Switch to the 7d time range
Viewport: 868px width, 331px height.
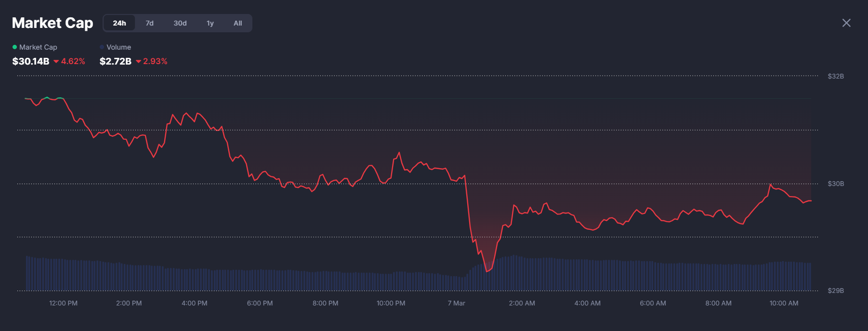pos(150,23)
